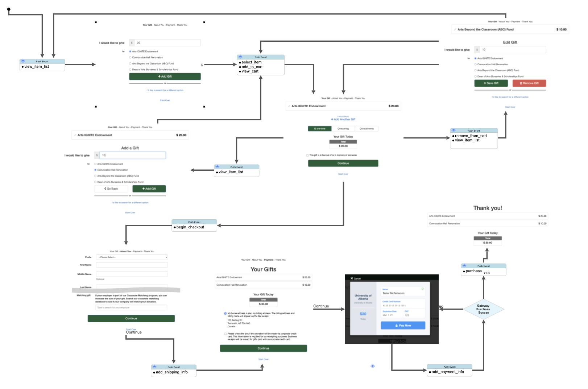588x389 pixels.
Task: Click pencil icon beside Arts Beyond the Classroom $10.00
Action: (455, 29)
